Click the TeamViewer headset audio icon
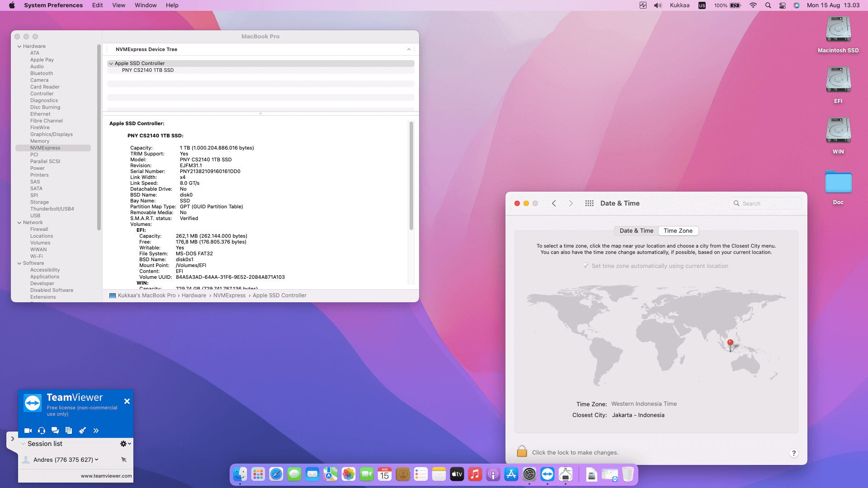Viewport: 868px width, 488px height. click(x=42, y=431)
